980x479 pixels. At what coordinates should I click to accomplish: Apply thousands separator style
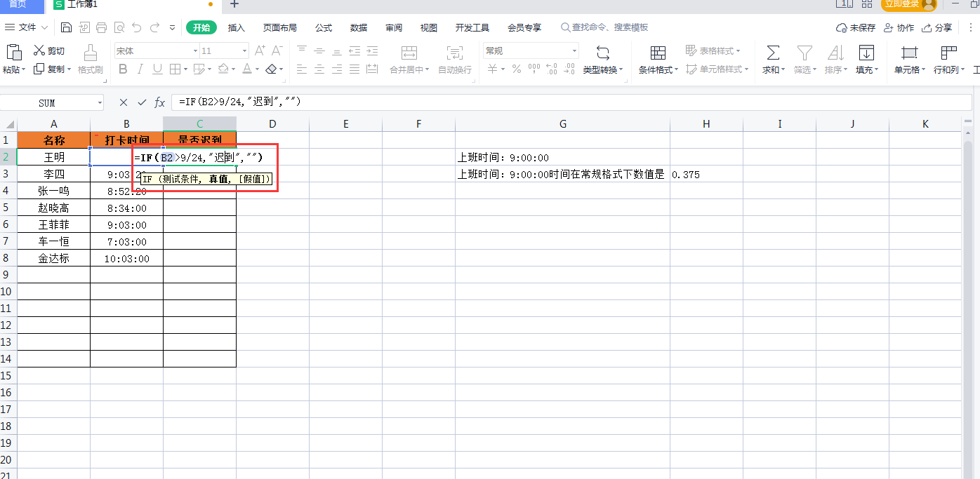534,69
